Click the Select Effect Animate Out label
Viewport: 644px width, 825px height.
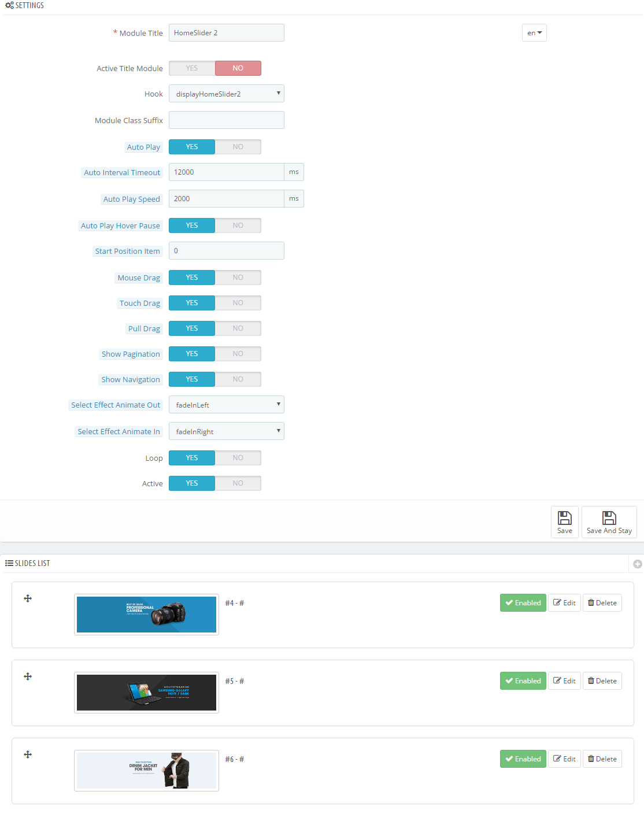pos(116,405)
